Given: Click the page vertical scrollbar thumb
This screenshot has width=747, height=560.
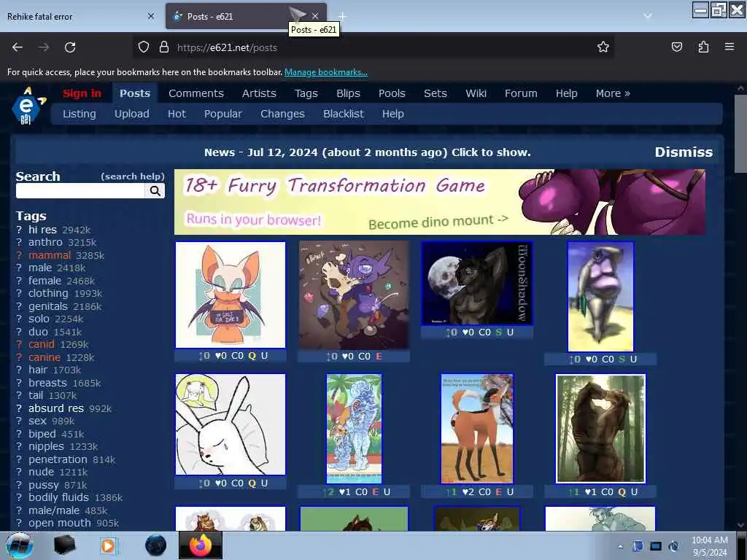Looking at the screenshot, I should 740,134.
